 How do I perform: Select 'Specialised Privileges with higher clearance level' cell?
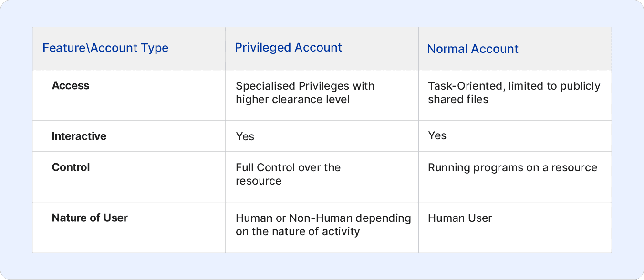tap(322, 95)
